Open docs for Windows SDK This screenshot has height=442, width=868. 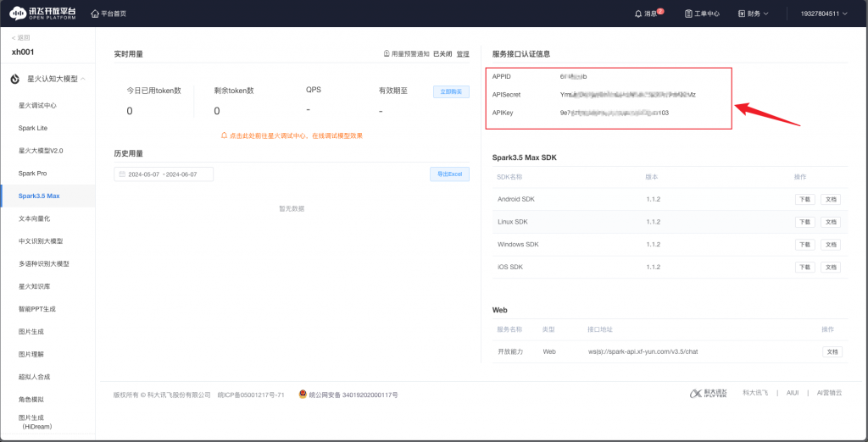831,245
